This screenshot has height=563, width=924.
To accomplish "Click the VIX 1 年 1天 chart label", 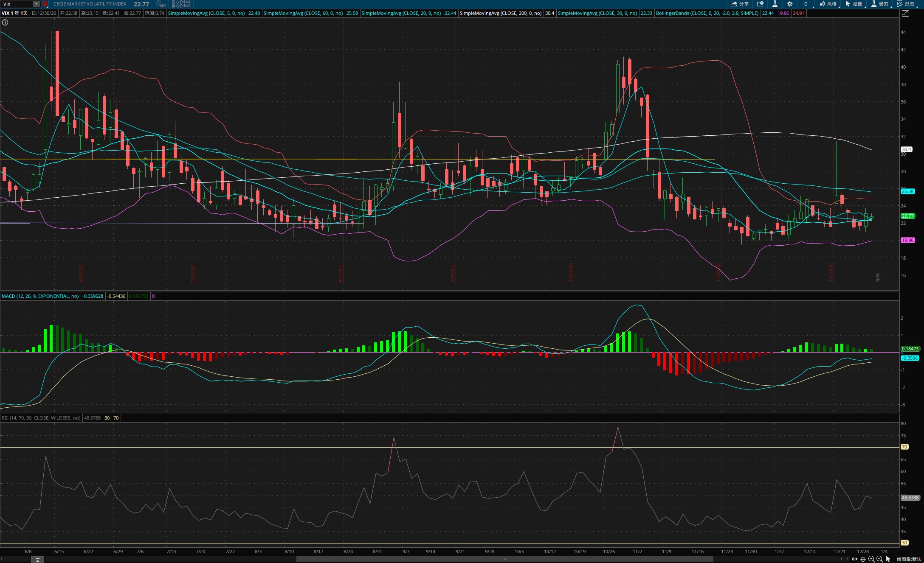I will click(x=14, y=13).
